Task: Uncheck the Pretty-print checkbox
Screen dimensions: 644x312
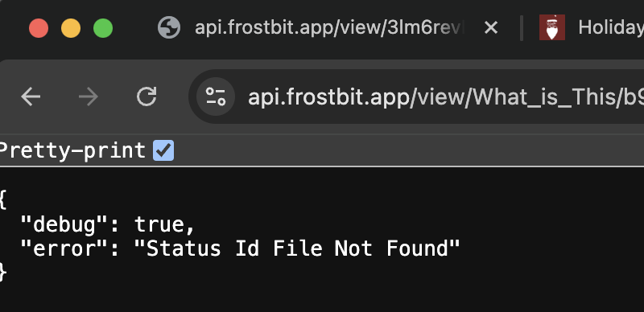Action: 163,150
